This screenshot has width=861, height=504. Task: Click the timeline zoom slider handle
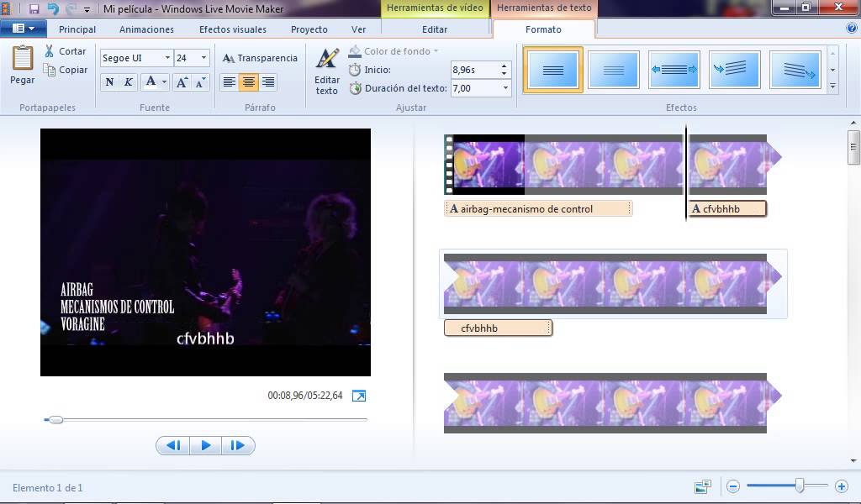point(800,485)
